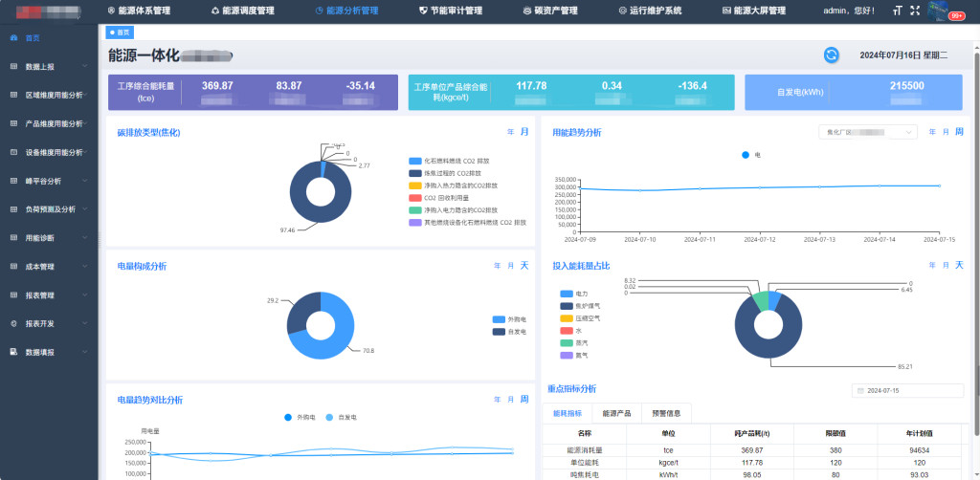The width and height of the screenshot is (980, 480).
Task: Click the 94634 年计划值 cell
Action: click(920, 450)
